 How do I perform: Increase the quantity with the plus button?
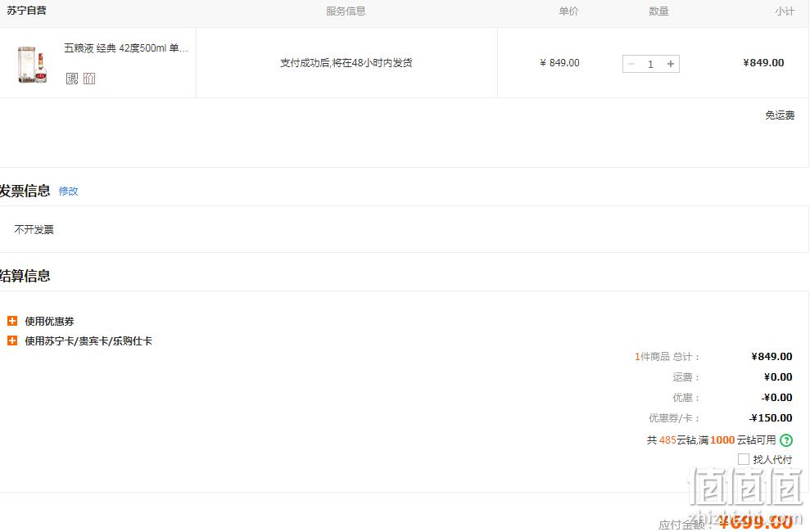(671, 64)
